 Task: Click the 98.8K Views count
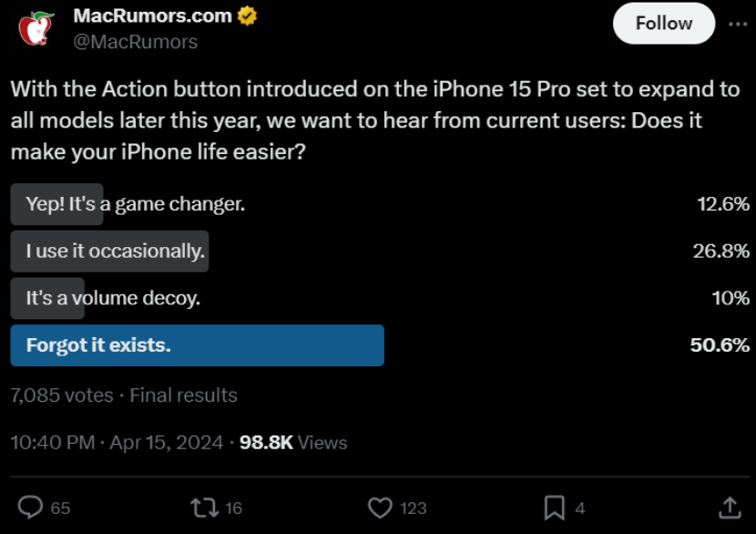pos(293,443)
